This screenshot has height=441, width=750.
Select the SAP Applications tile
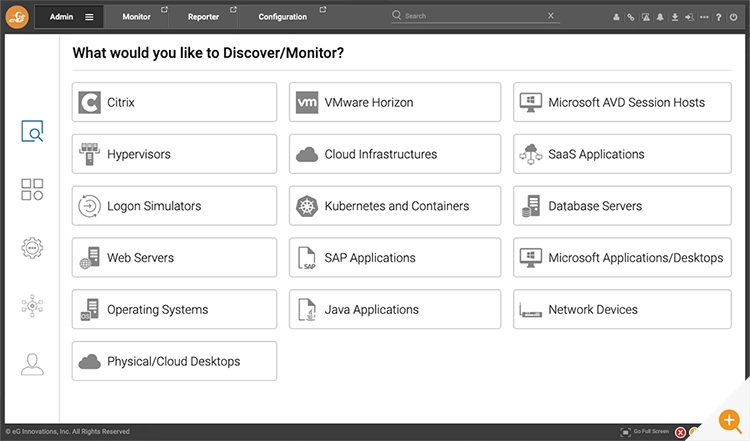click(x=395, y=257)
